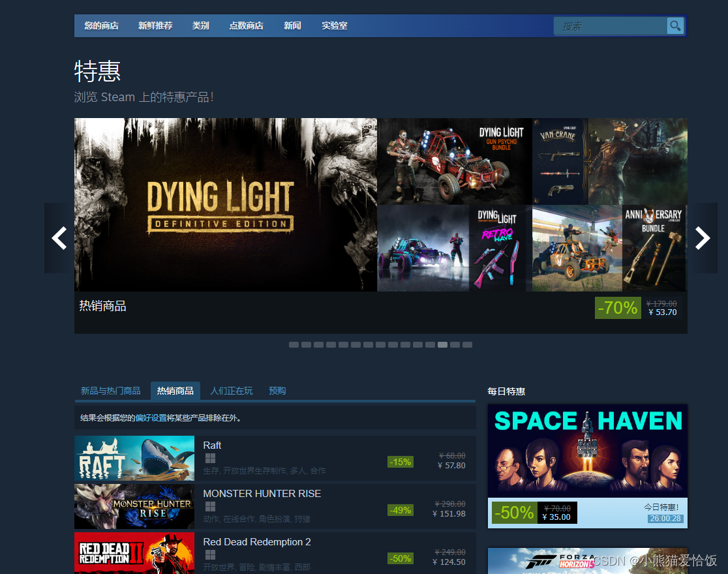Click Monster Hunter Rise -49% badge

pos(401,510)
